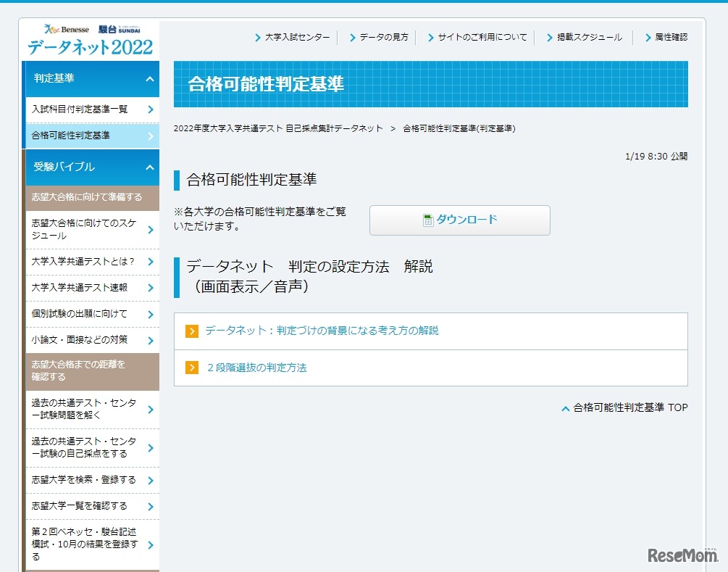Image resolution: width=728 pixels, height=572 pixels.
Task: Expand データネット:判定づけの背景になる考え方の解説 row
Action: click(x=322, y=331)
